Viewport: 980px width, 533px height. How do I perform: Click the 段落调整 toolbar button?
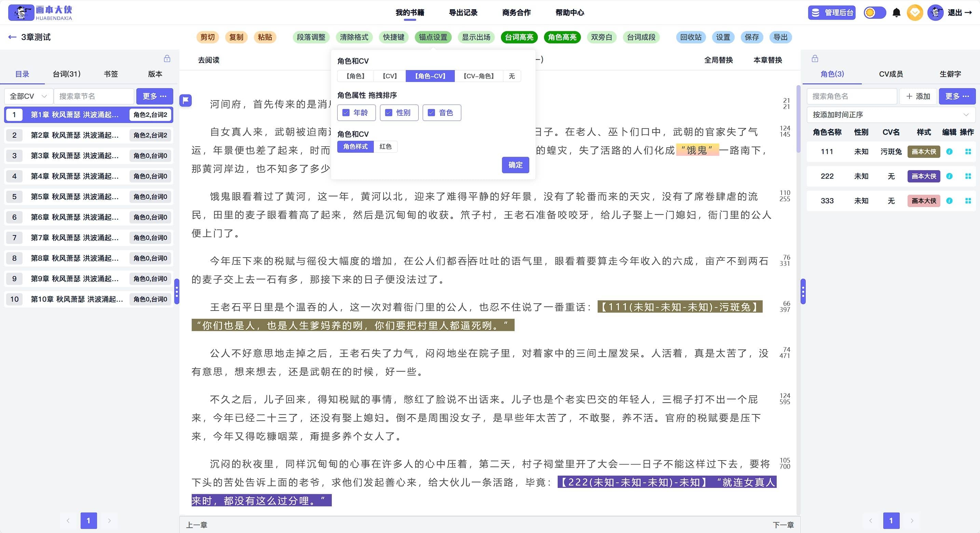pos(311,37)
